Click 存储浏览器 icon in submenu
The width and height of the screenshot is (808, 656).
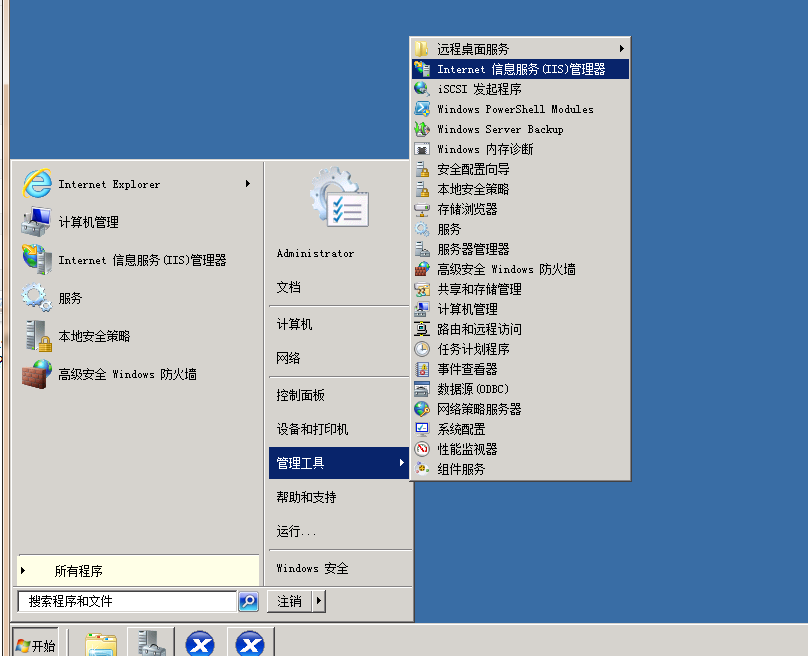pos(422,209)
